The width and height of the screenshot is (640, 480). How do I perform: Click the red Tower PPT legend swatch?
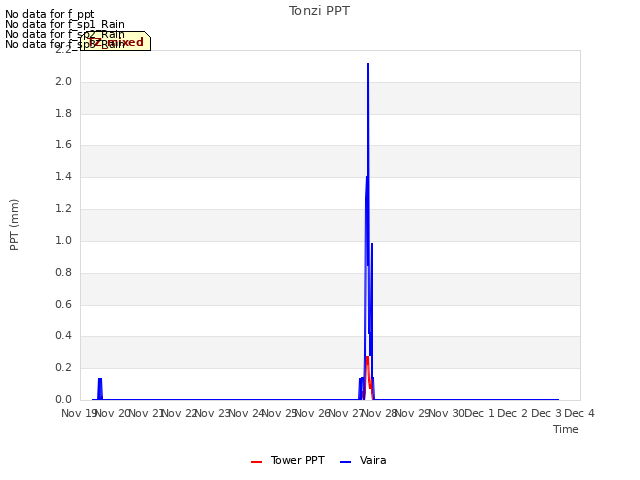click(x=256, y=462)
